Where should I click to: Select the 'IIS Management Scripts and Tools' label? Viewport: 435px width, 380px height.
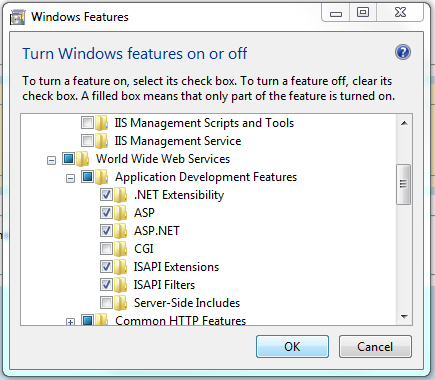pyautogui.click(x=204, y=123)
